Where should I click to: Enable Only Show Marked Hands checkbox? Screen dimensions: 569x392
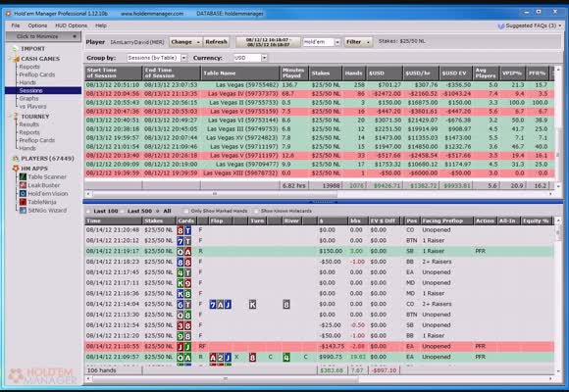[186, 211]
